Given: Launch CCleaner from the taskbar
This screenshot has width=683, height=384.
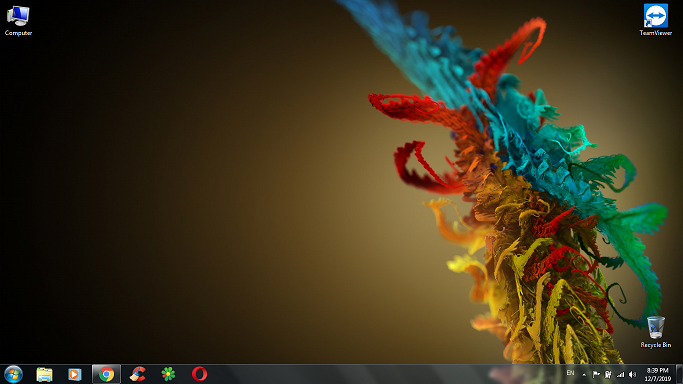Looking at the screenshot, I should point(138,374).
